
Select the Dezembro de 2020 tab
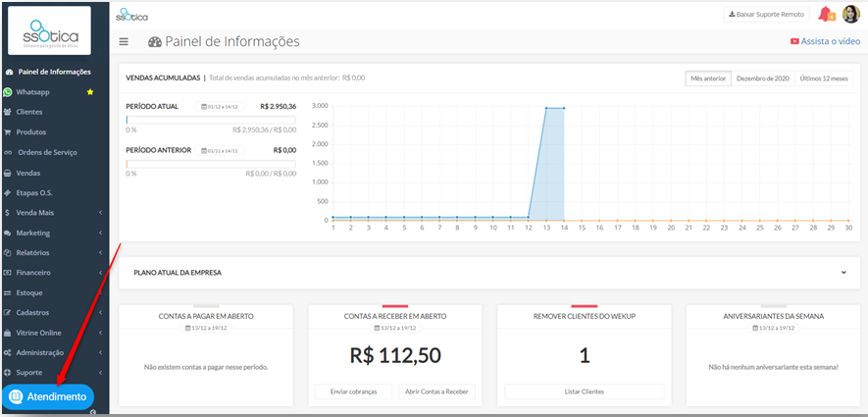pos(763,78)
